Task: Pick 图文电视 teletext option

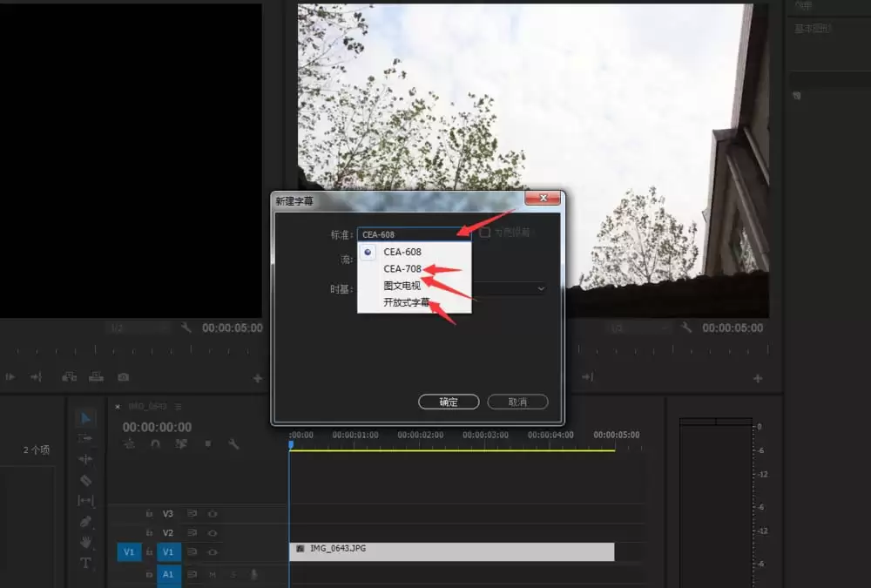Action: (x=402, y=286)
